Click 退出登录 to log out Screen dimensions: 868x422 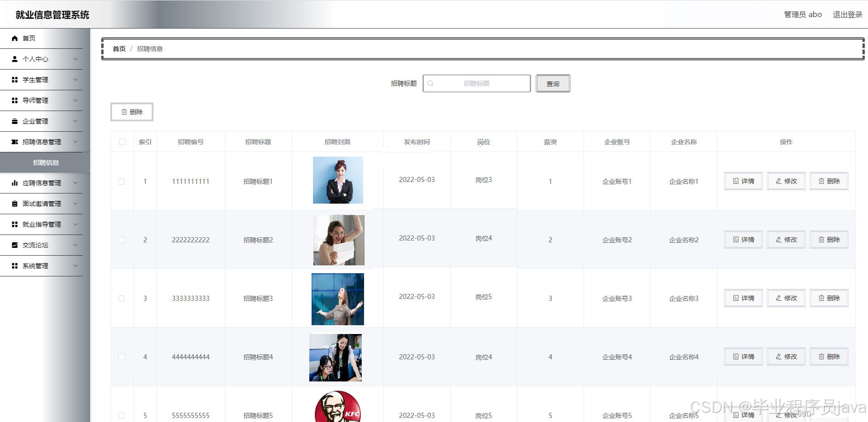pyautogui.click(x=847, y=14)
